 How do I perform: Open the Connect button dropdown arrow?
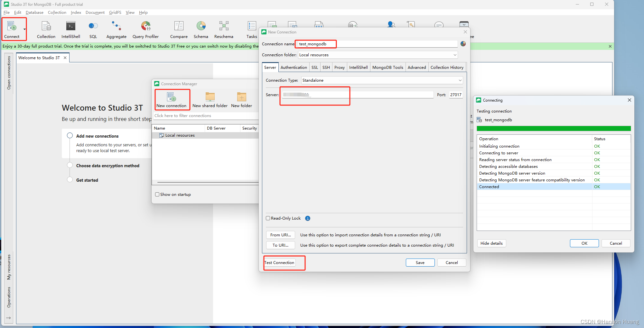pyautogui.click(x=24, y=29)
